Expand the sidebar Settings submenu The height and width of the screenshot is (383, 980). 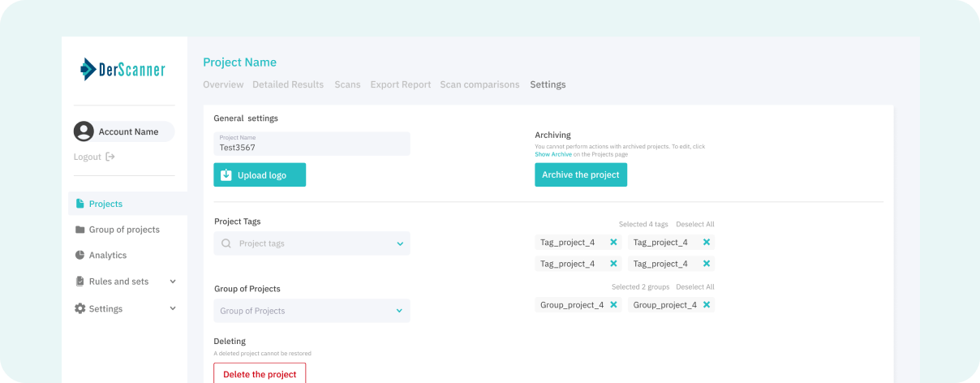click(173, 308)
